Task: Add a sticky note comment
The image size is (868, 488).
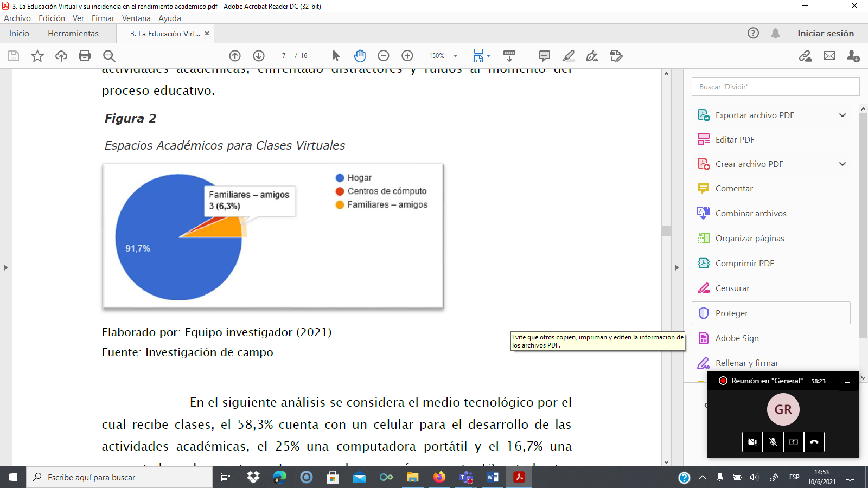Action: [x=545, y=56]
